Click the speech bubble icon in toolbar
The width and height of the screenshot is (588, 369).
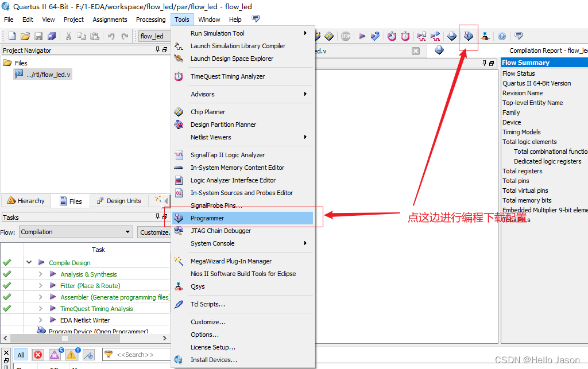519,36
